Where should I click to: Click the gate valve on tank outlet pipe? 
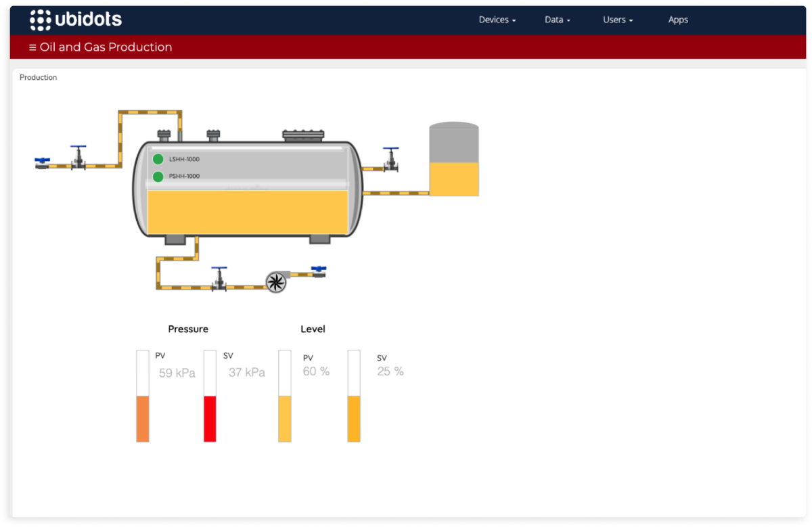[x=391, y=160]
